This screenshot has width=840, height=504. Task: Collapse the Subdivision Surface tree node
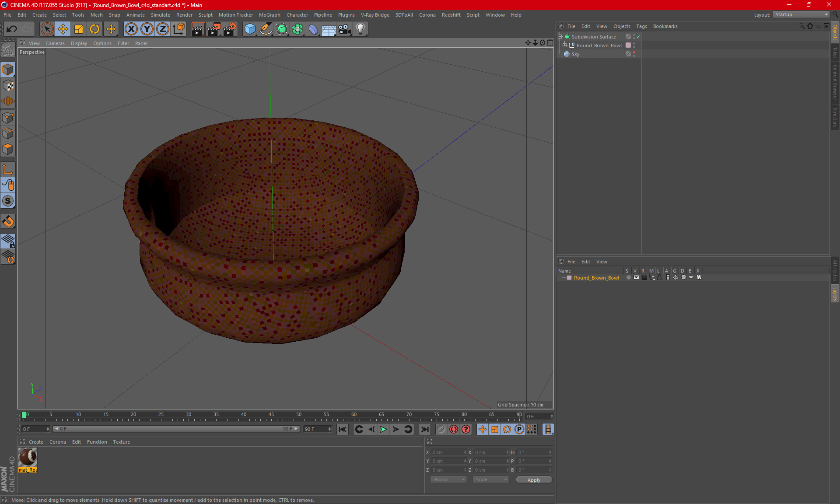tap(560, 37)
